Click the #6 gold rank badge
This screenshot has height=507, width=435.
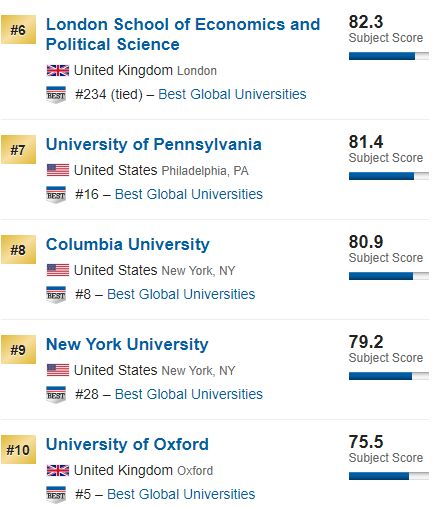18,30
